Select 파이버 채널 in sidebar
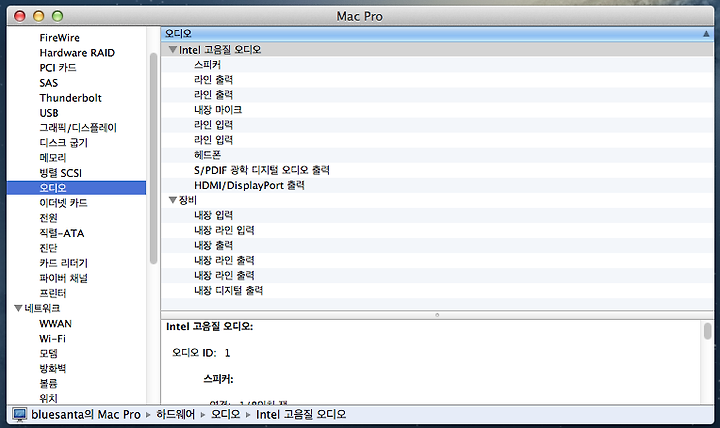Viewport: 720px width, 428px height. pyautogui.click(x=63, y=278)
